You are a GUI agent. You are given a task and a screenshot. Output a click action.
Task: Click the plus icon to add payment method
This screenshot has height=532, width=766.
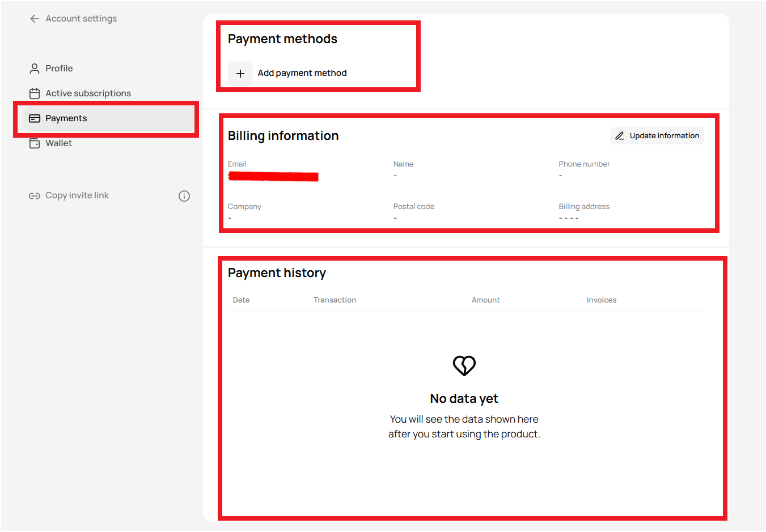(240, 73)
